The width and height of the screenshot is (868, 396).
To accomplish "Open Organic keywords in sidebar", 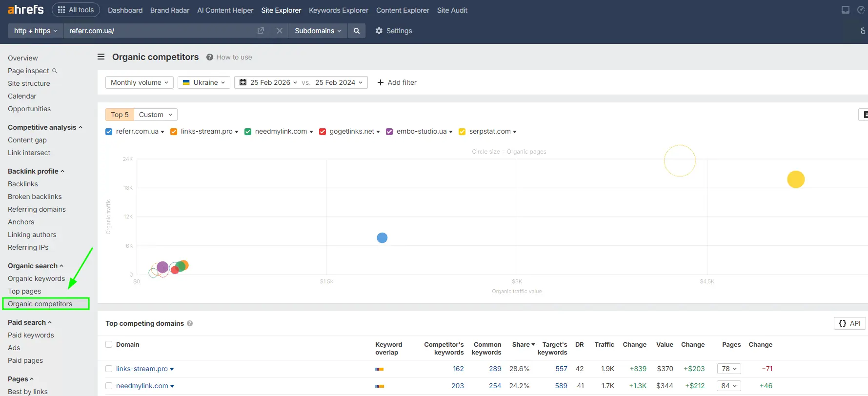I will 37,278.
